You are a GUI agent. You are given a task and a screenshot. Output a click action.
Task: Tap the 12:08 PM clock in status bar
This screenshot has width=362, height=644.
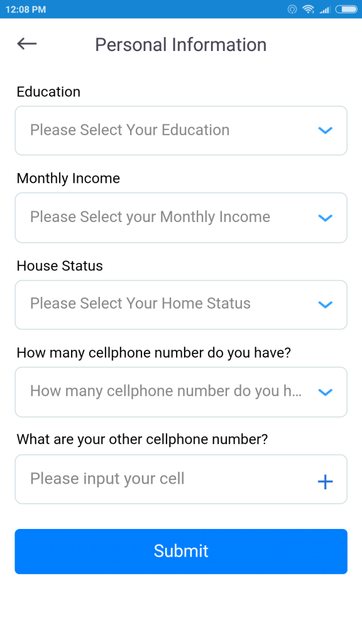point(25,9)
